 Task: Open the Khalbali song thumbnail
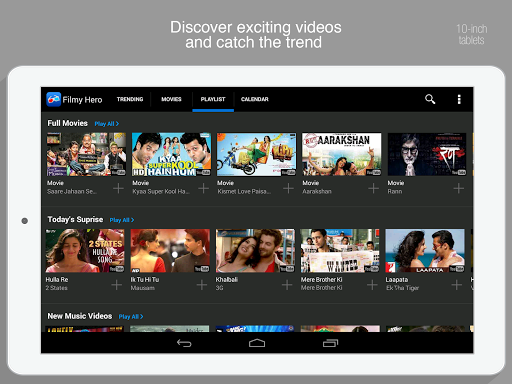[255, 251]
